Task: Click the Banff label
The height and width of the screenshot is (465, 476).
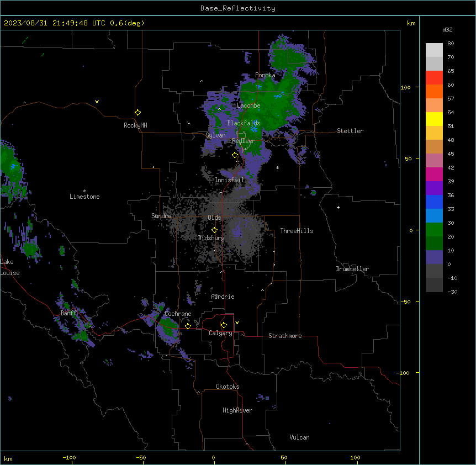Action: [68, 313]
